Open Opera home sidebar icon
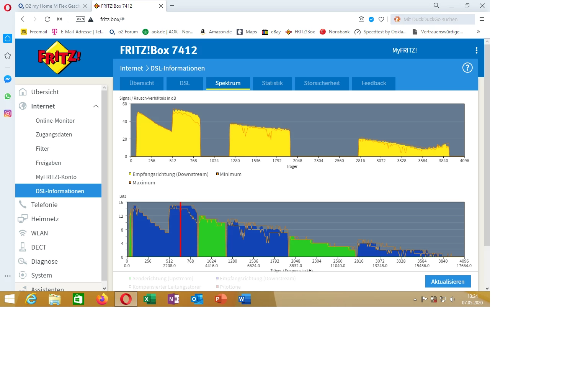Viewport: 588px width, 368px height. (8, 38)
